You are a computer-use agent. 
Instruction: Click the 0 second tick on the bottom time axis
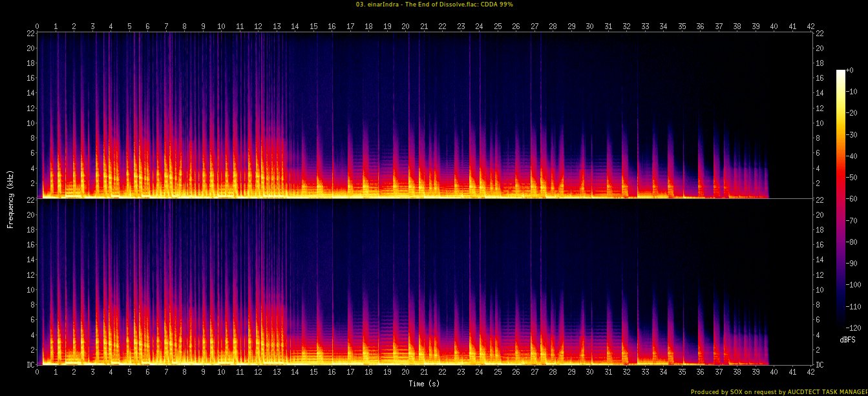point(37,372)
